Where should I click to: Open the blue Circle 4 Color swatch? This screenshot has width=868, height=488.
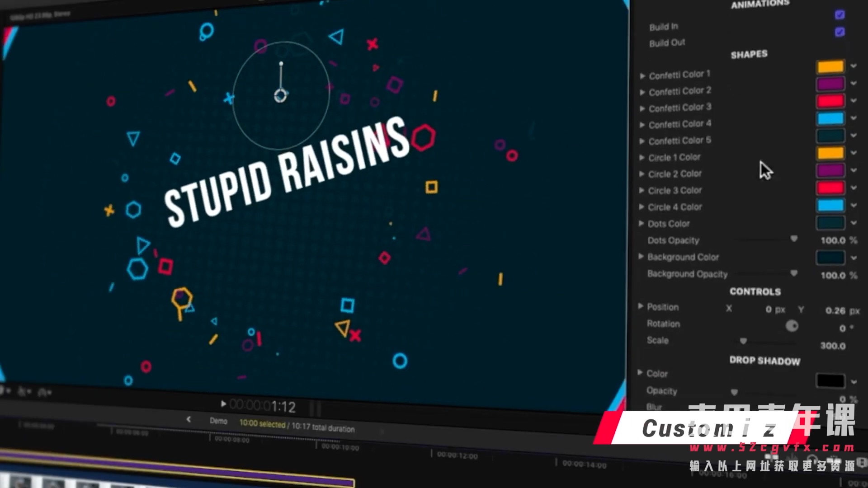point(830,205)
